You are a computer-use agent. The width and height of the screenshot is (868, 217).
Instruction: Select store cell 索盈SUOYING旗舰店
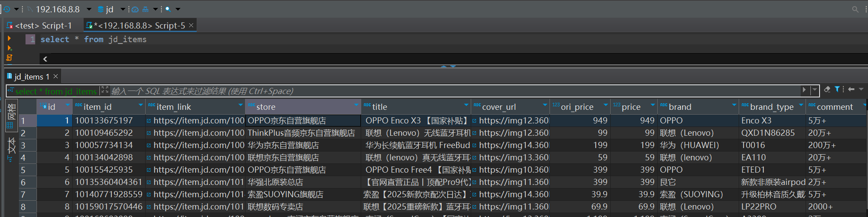pyautogui.click(x=303, y=194)
